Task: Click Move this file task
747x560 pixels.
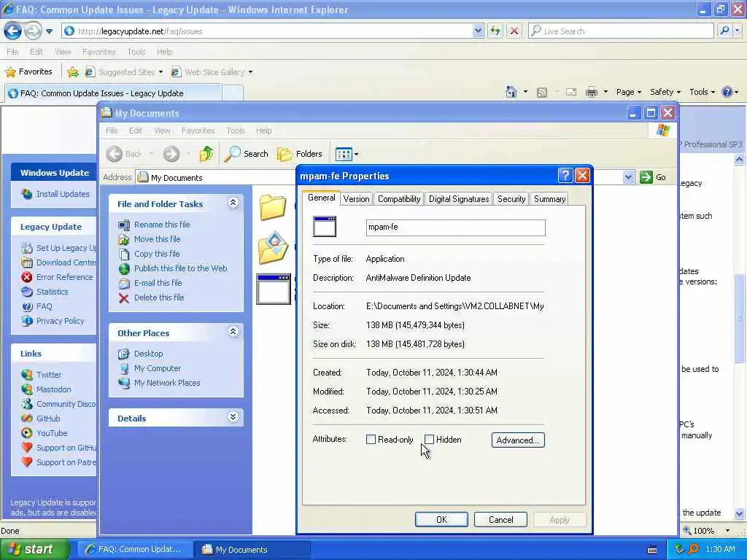Action: 158,239
